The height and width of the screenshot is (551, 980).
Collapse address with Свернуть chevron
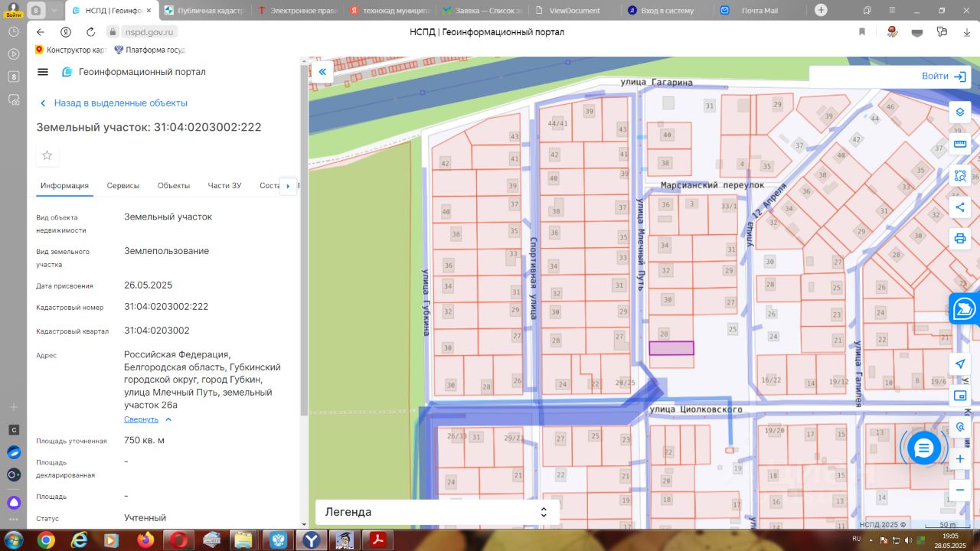point(168,419)
